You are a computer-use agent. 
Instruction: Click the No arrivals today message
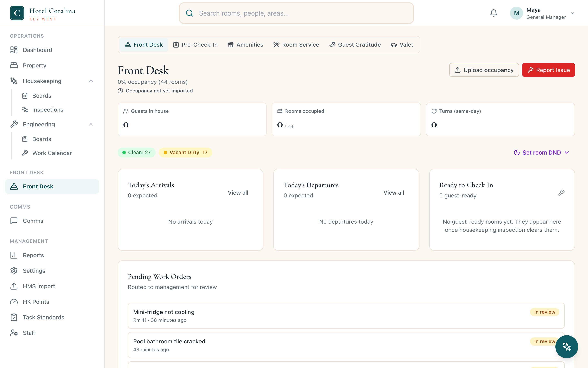tap(190, 222)
